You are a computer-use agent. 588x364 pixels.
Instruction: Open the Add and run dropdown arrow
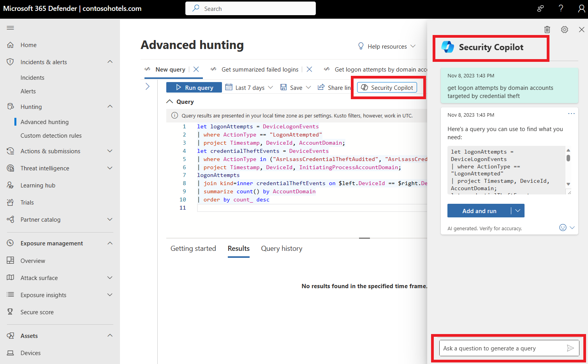tap(518, 211)
